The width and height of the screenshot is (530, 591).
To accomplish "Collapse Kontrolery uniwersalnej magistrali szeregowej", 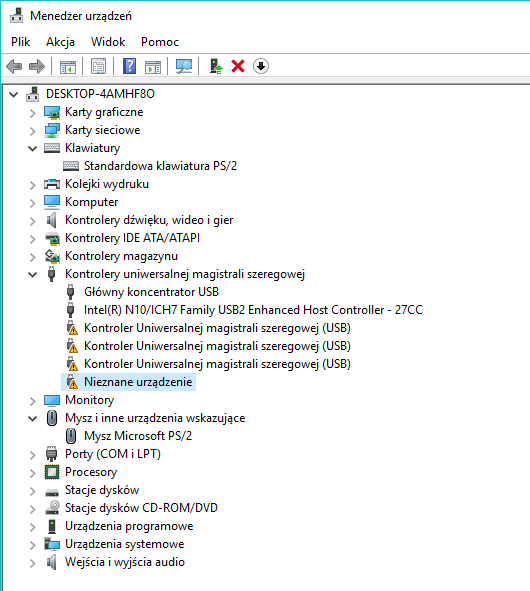I will point(32,274).
